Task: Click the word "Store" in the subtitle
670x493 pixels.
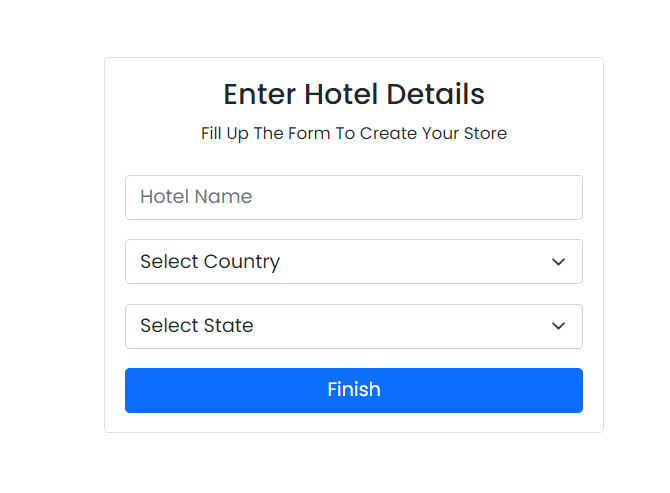Action: [x=484, y=133]
